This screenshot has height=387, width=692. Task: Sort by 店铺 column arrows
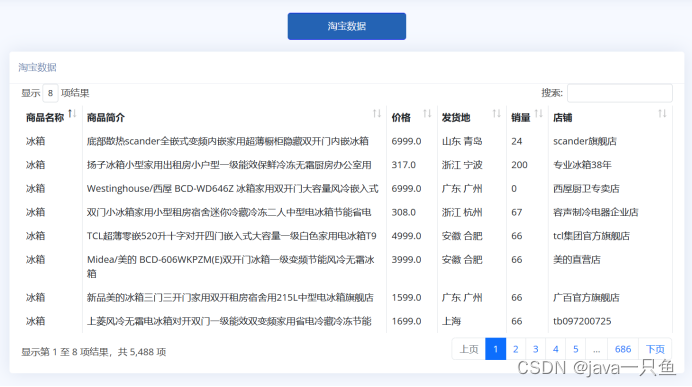click(662, 114)
